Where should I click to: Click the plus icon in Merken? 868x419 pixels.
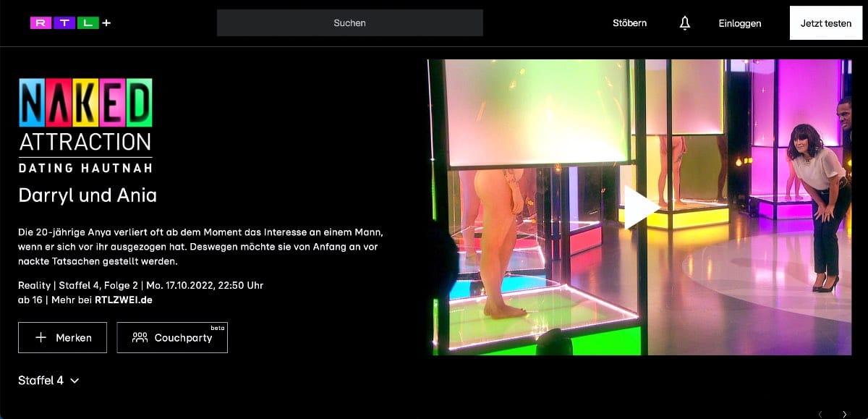(41, 338)
